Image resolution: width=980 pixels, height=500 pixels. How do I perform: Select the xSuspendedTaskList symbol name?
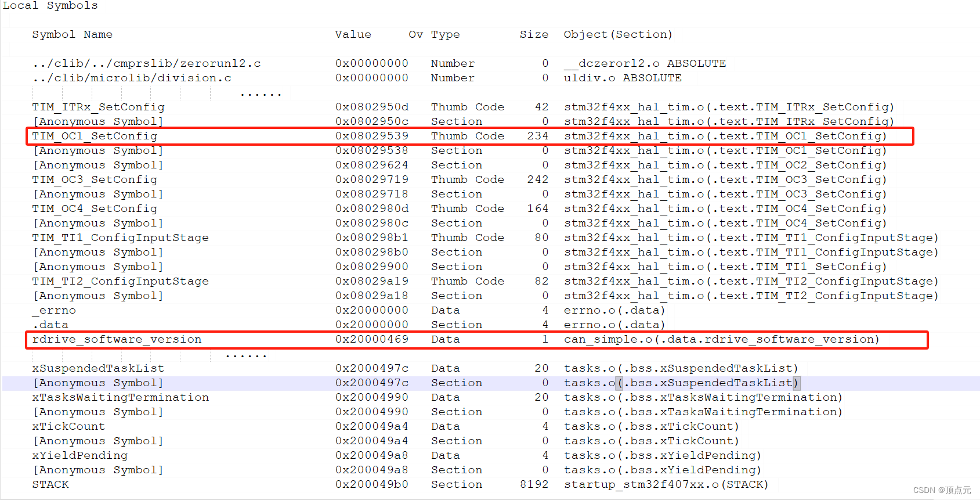(98, 368)
